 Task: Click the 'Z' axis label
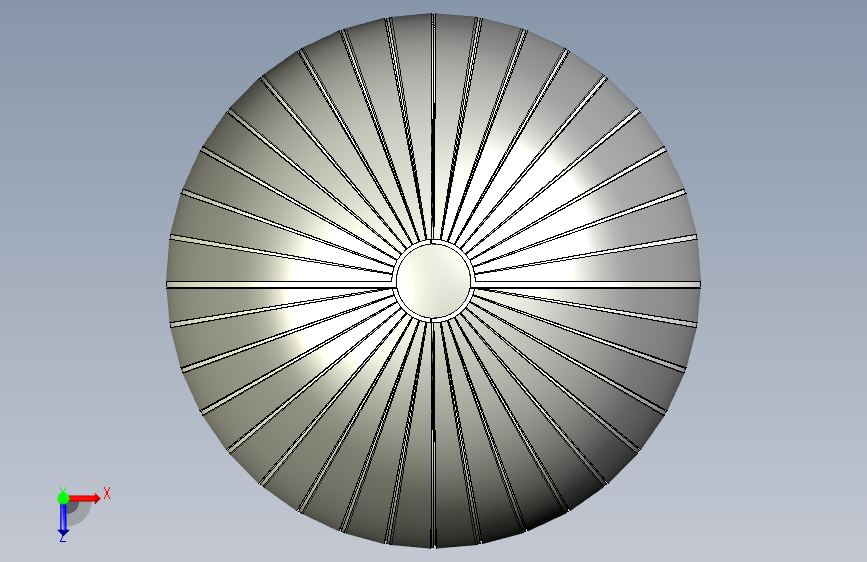63,537
